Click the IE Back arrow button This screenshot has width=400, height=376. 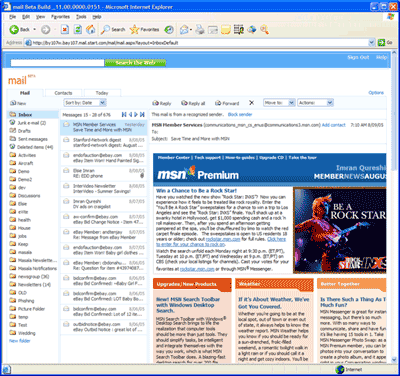14,30
